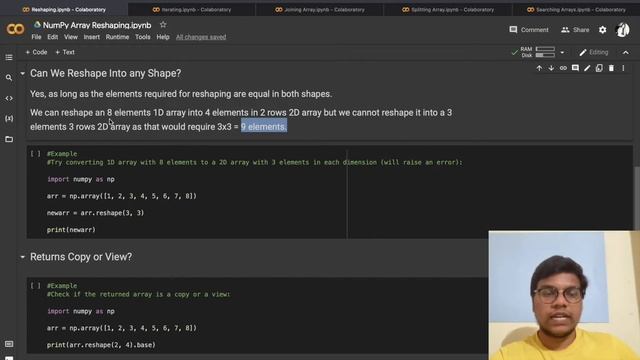This screenshot has height=360, width=640.
Task: Open the settings gear
Action: point(602,30)
